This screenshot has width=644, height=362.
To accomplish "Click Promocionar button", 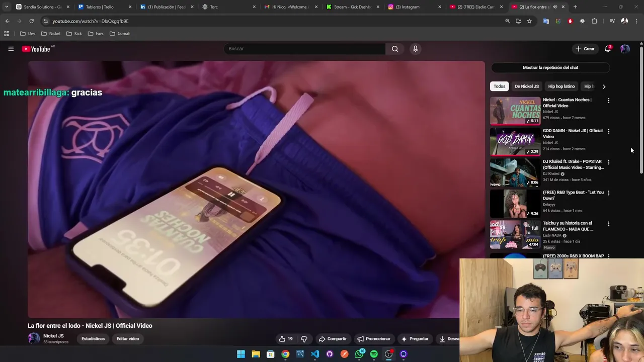I will 374,339.
